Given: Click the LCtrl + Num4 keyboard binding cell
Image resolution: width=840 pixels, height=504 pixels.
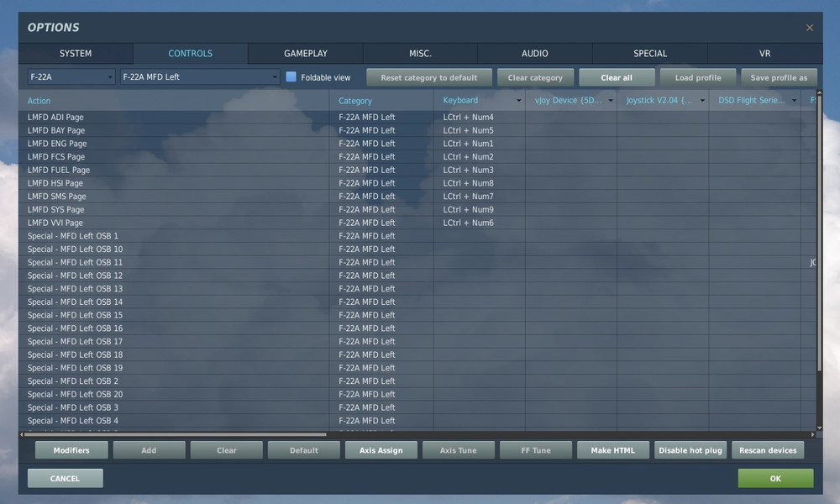Looking at the screenshot, I should (479, 117).
